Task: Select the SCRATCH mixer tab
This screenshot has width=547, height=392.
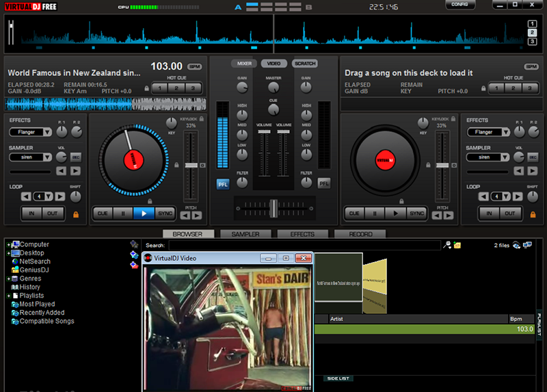Action: pyautogui.click(x=305, y=64)
